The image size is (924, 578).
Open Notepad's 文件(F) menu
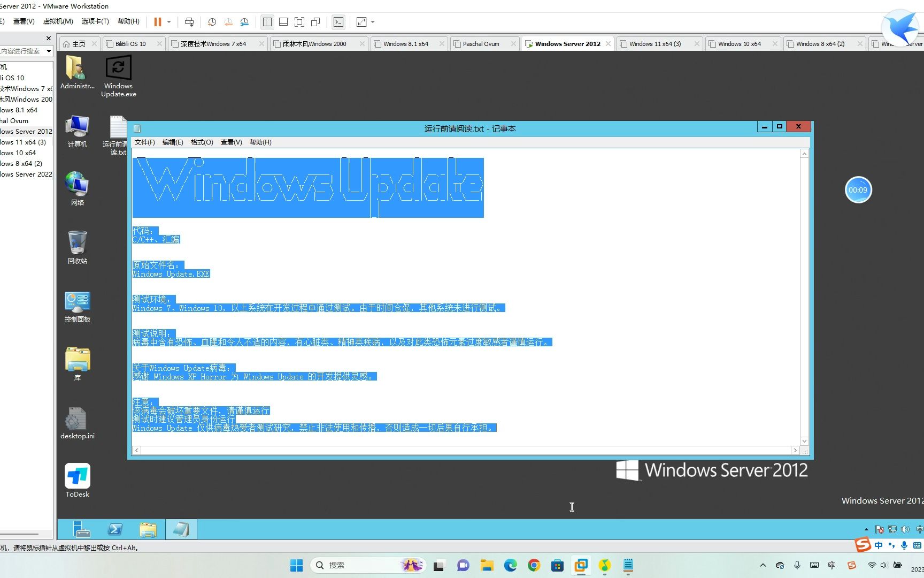pyautogui.click(x=144, y=142)
